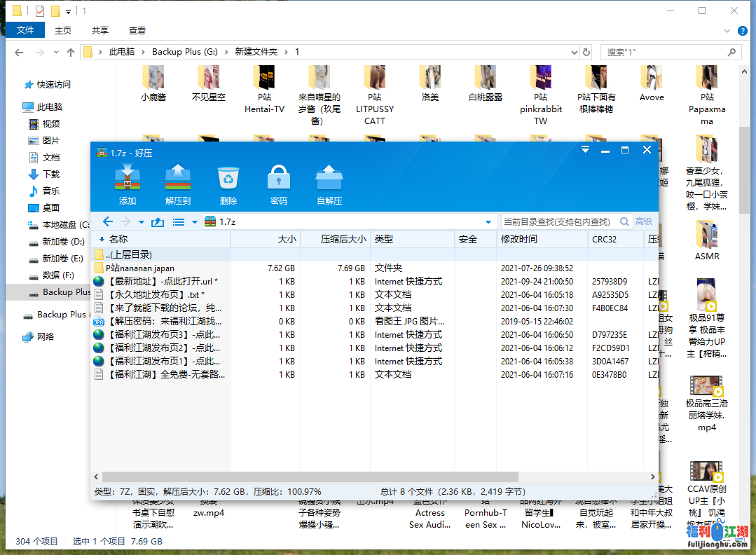Switch to the 查看 ribbon tab
This screenshot has width=756, height=555.
point(137,30)
